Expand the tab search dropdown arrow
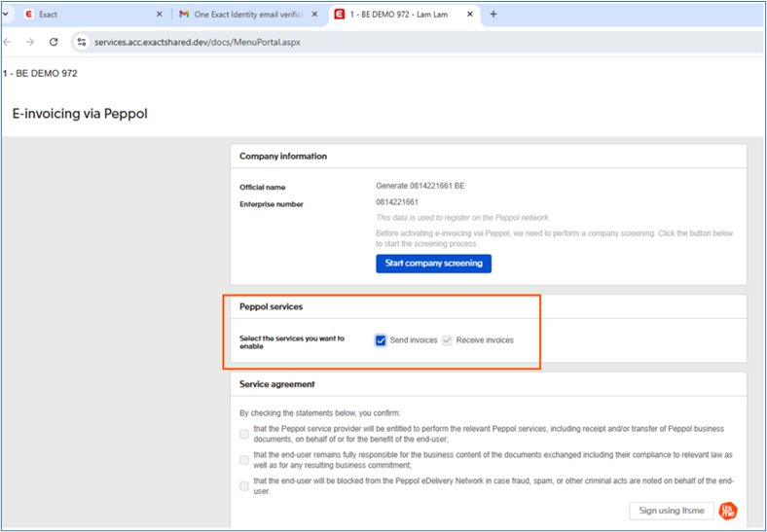 (x=7, y=15)
